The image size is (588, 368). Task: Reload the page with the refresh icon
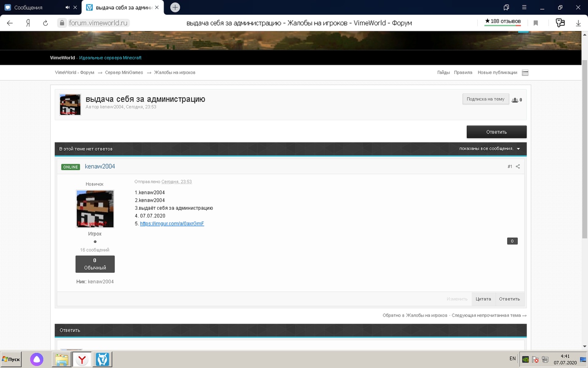point(45,23)
